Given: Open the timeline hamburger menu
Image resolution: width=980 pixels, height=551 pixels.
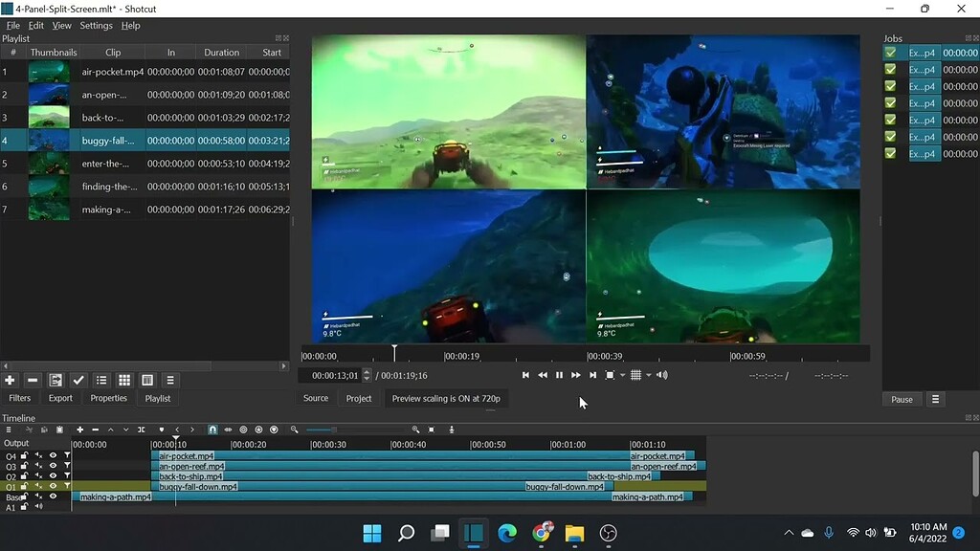Looking at the screenshot, I should [x=9, y=430].
